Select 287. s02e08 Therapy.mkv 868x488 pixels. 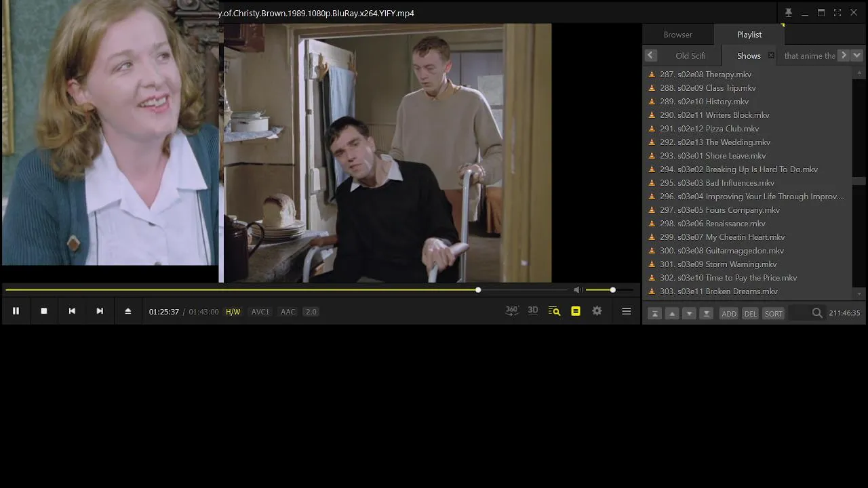(747, 75)
